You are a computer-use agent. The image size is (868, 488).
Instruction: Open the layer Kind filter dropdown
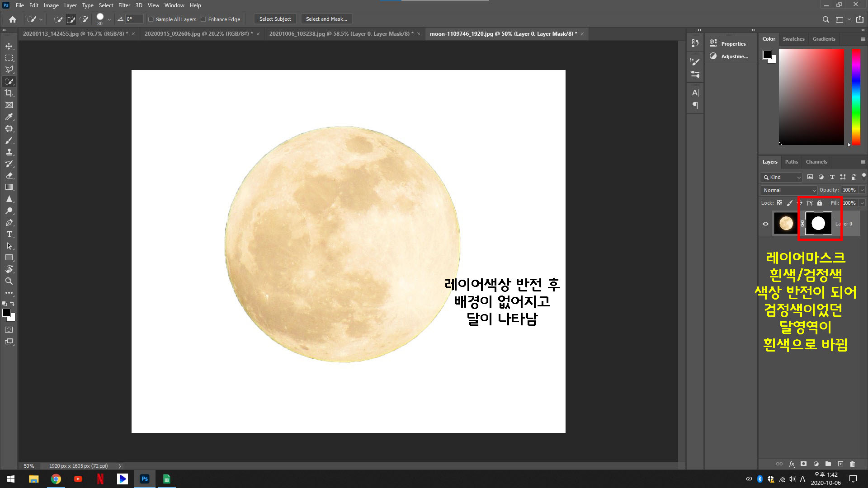coord(782,177)
